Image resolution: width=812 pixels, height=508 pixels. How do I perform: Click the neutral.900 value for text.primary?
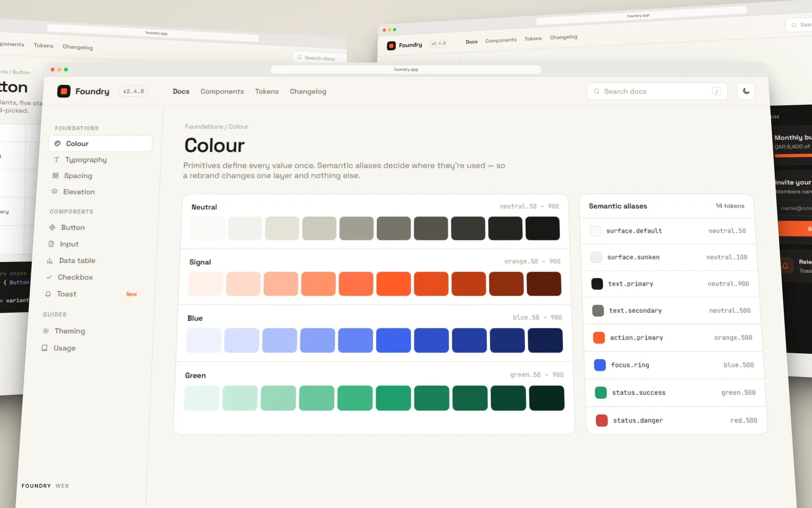728,284
